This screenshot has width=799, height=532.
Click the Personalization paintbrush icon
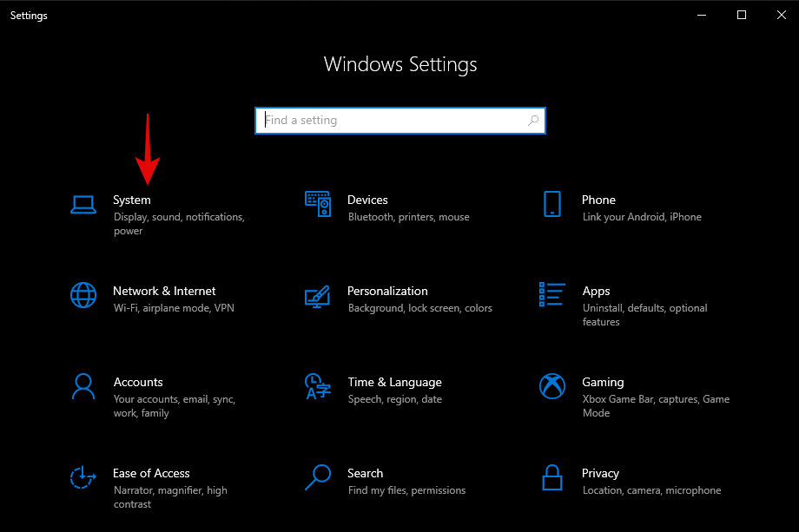pyautogui.click(x=318, y=295)
